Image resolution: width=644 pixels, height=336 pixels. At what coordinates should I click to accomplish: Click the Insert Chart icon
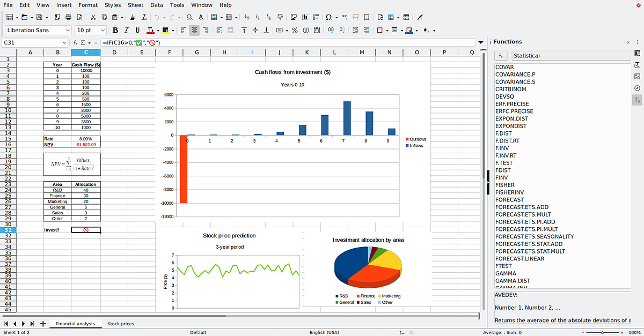click(304, 17)
